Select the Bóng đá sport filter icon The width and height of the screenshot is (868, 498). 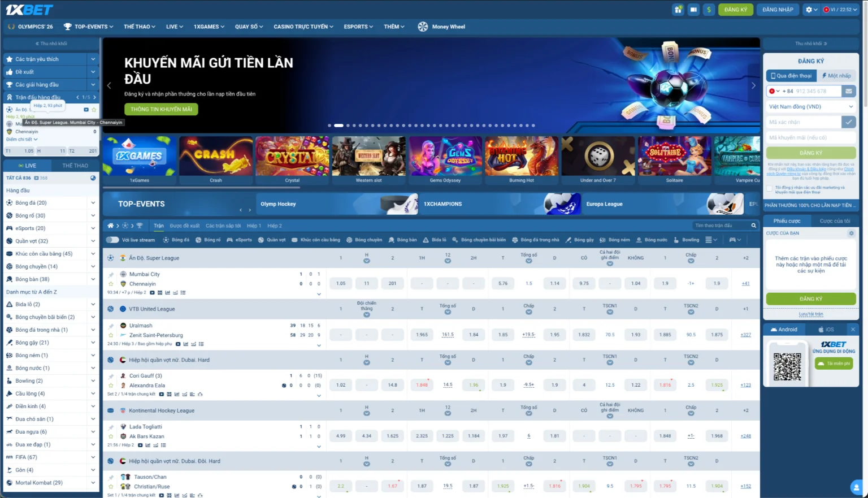[167, 240]
